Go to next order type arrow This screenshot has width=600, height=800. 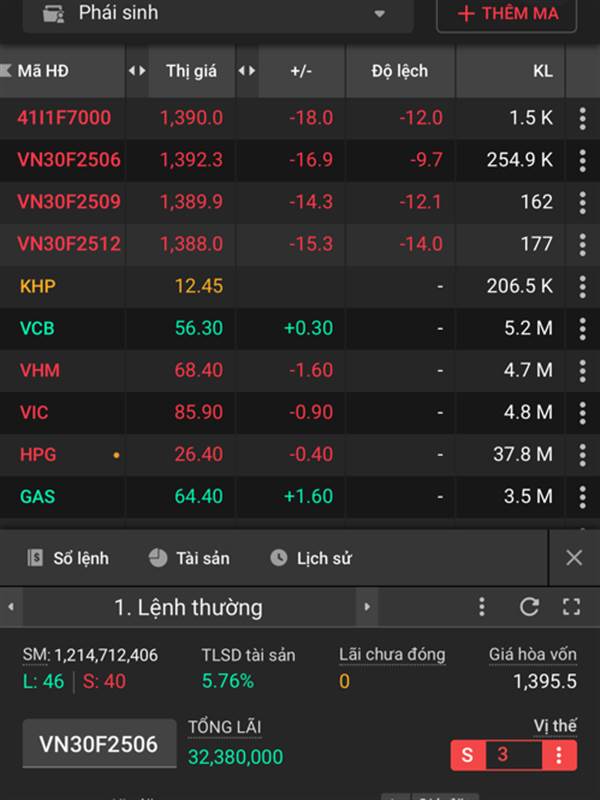367,607
